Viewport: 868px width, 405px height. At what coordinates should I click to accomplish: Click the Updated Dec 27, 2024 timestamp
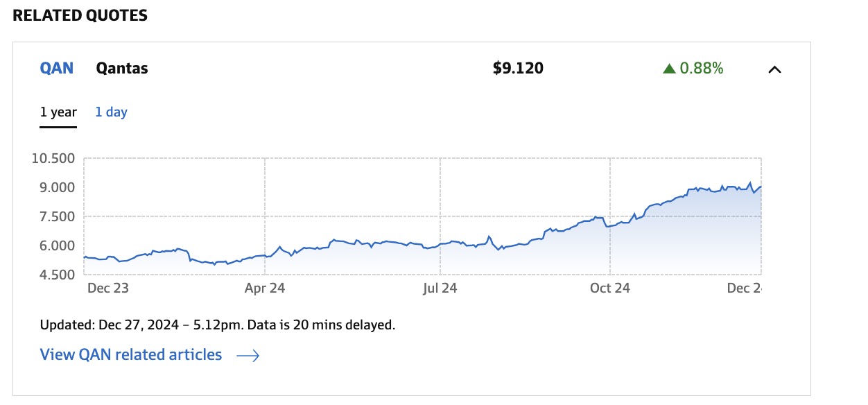(217, 325)
